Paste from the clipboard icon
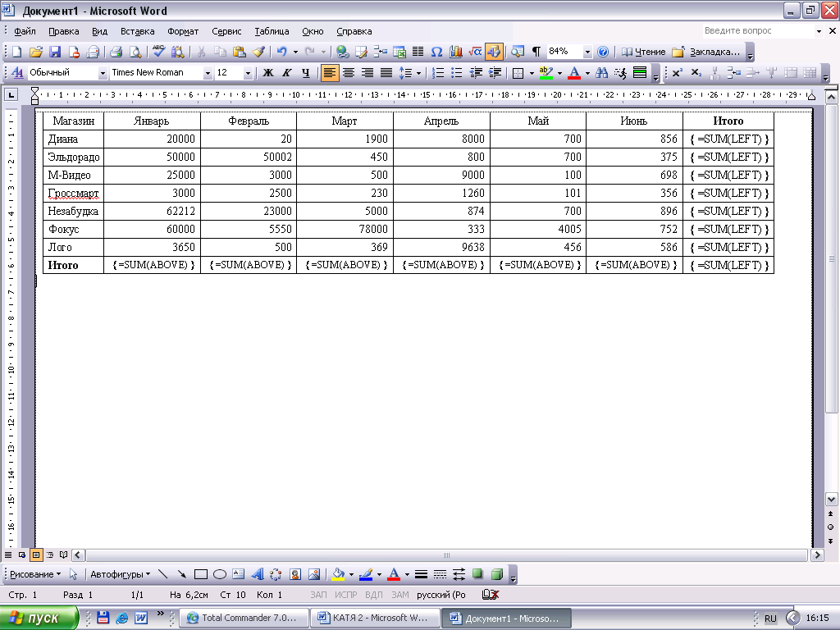840x630 pixels. coord(239,52)
